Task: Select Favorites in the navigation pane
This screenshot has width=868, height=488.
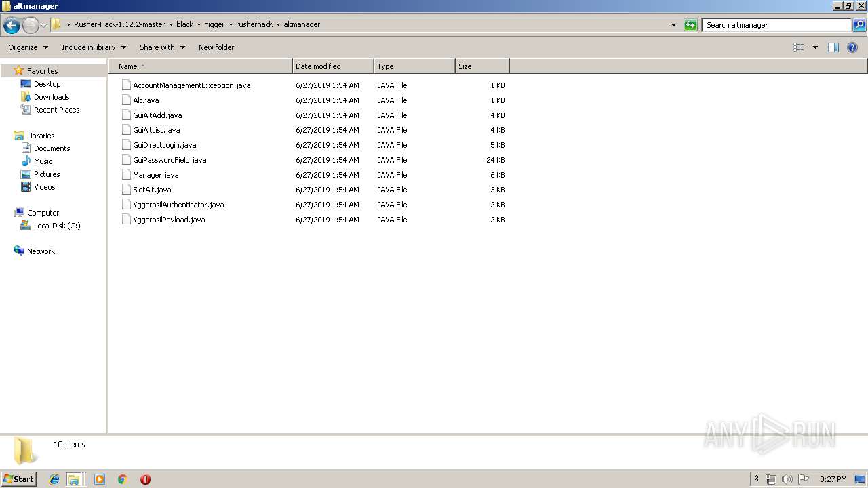Action: coord(42,71)
